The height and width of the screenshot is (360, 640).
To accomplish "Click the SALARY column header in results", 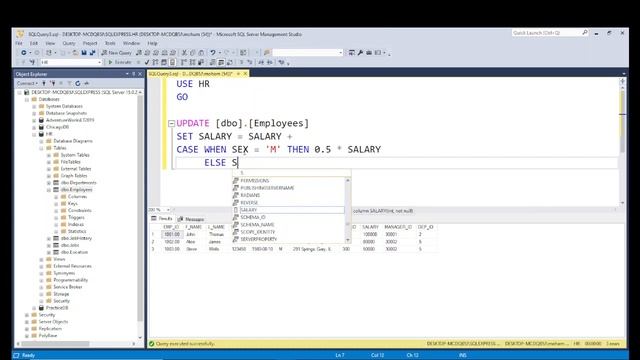I will point(370,227).
